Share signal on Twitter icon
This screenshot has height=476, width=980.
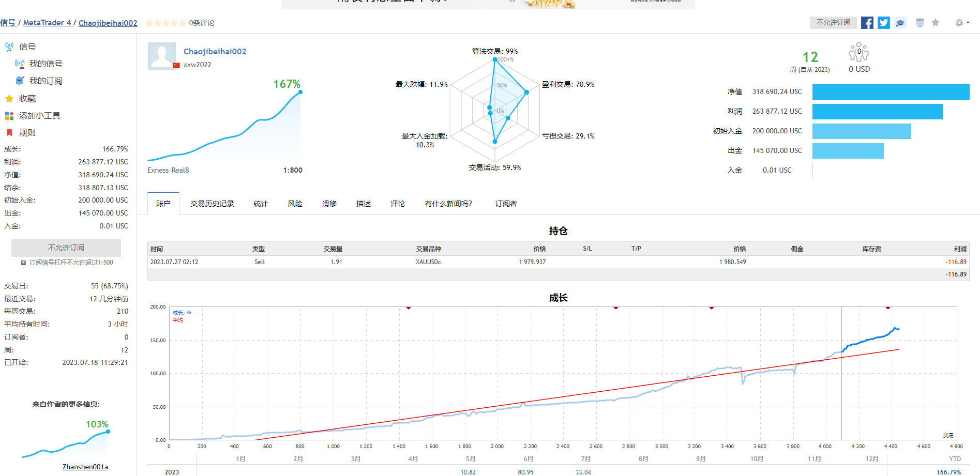(x=884, y=23)
